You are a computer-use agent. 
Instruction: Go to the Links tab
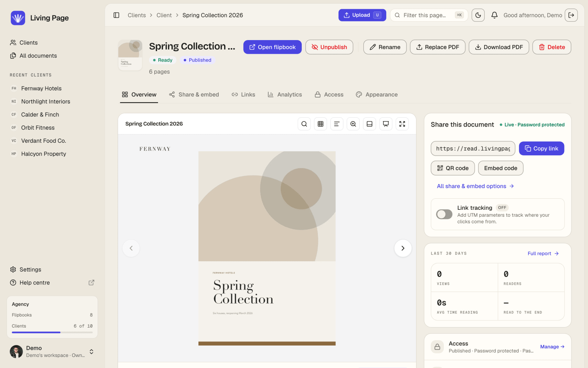point(243,95)
